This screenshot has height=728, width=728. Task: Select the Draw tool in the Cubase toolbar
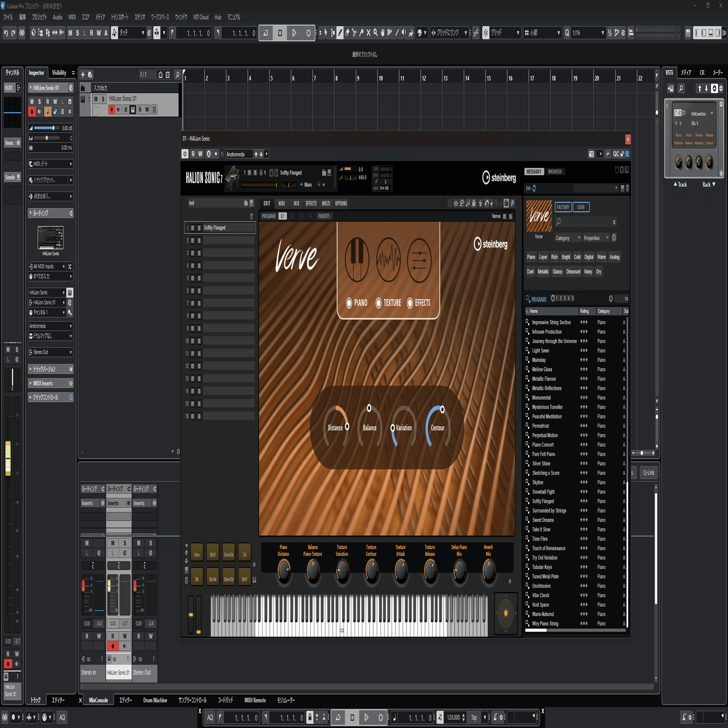pos(340,32)
